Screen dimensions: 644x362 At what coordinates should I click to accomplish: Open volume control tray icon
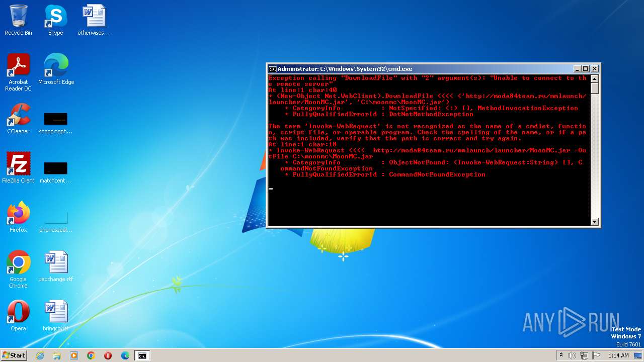pyautogui.click(x=572, y=355)
